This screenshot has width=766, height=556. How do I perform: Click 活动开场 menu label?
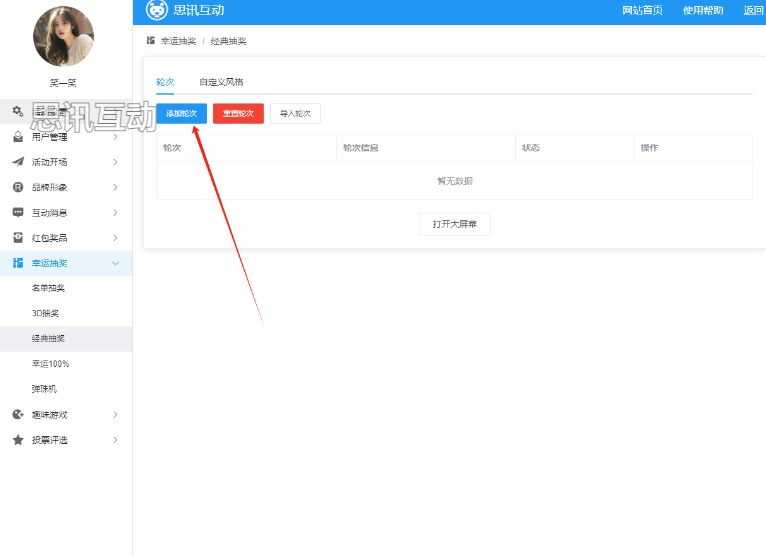click(49, 162)
